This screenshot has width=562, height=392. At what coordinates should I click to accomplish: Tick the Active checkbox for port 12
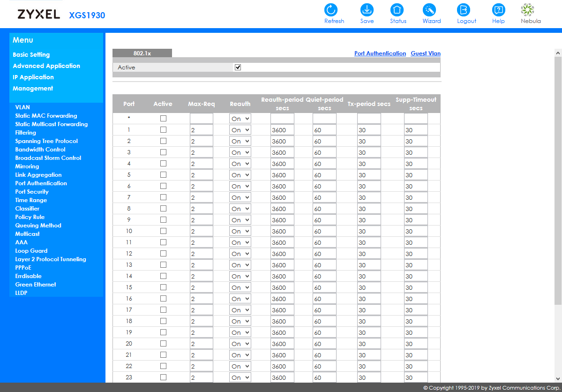[163, 254]
